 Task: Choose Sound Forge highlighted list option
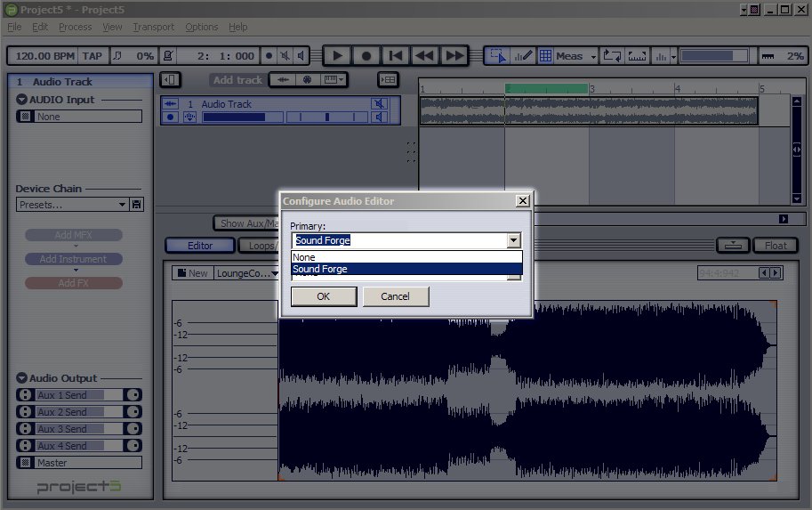pyautogui.click(x=406, y=269)
